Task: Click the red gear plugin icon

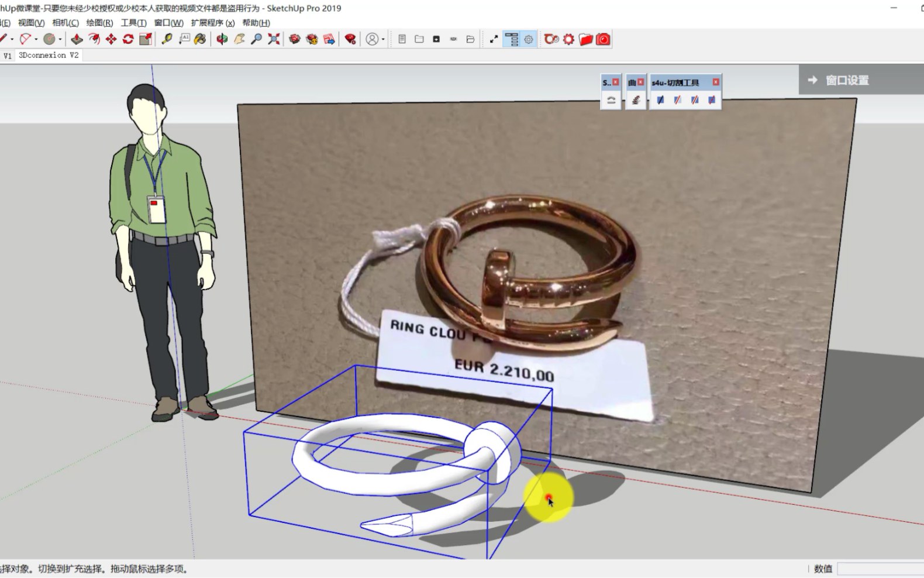Action: pos(568,39)
